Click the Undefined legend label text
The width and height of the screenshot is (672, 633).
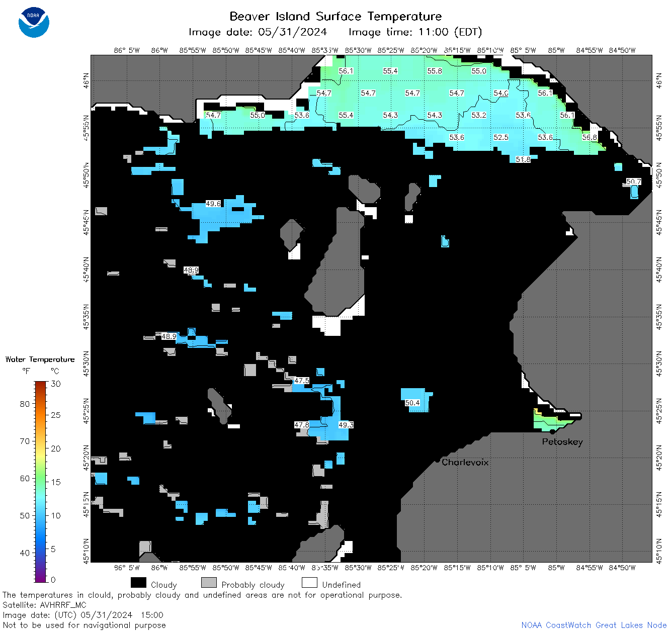pyautogui.click(x=342, y=585)
